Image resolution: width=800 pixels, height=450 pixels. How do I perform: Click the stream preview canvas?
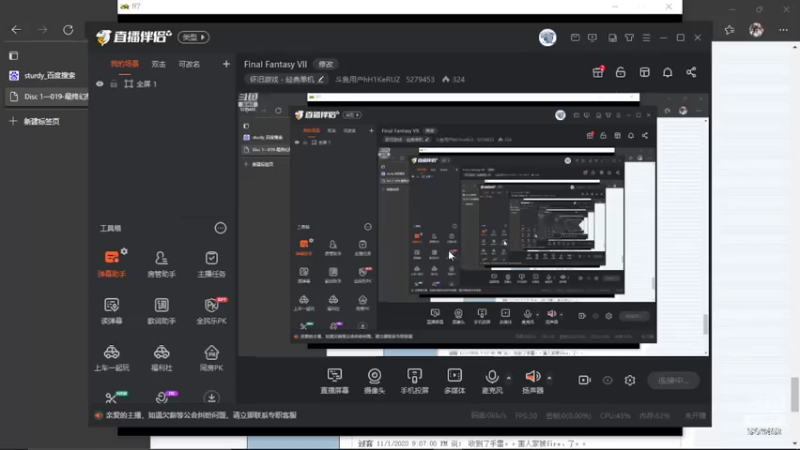click(x=473, y=224)
